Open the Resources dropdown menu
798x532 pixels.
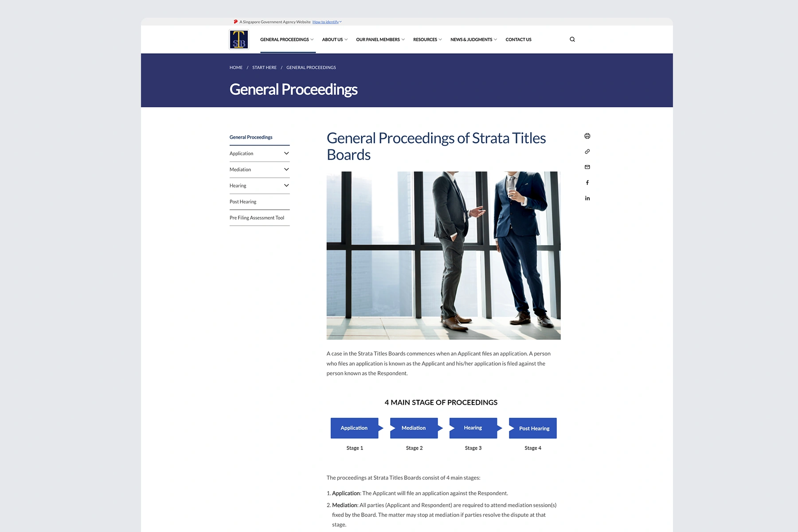[x=427, y=39]
